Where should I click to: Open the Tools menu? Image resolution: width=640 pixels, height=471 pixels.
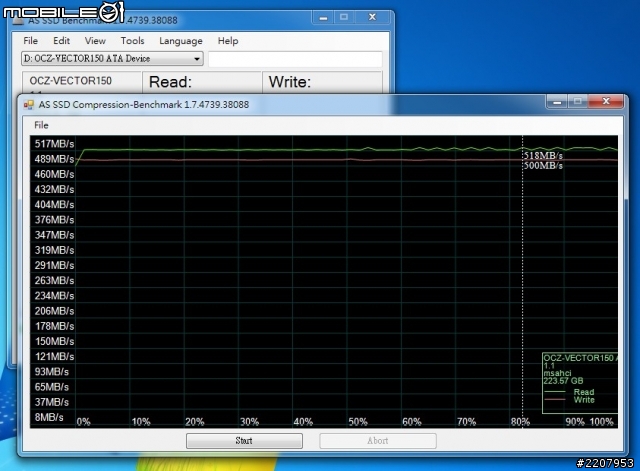(132, 41)
